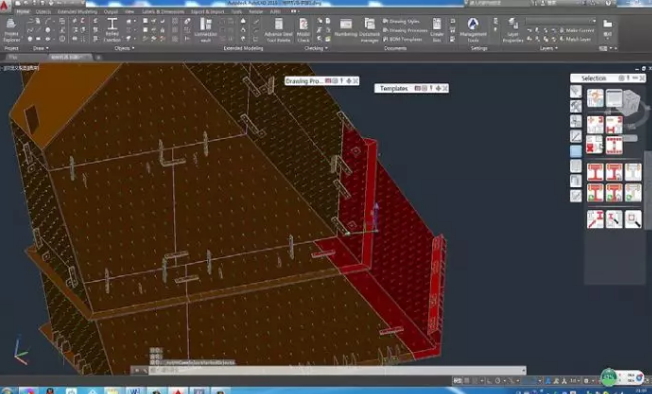The height and width of the screenshot is (394, 652).
Task: Open the Labels & Dimensions ribbon tab
Action: pyautogui.click(x=163, y=12)
